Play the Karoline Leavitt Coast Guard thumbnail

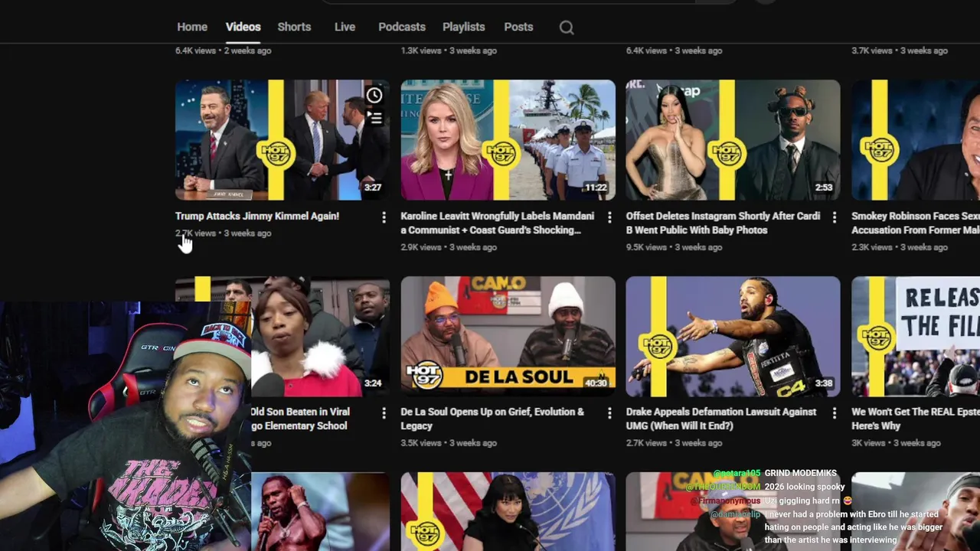(x=508, y=140)
